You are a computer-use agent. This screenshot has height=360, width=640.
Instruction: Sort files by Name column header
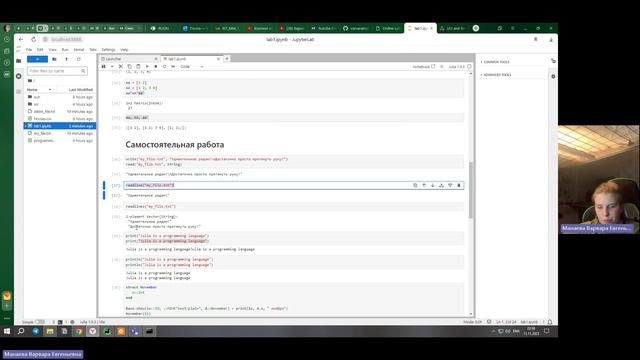39,89
